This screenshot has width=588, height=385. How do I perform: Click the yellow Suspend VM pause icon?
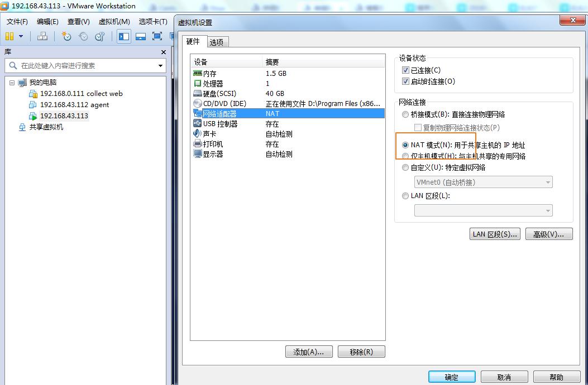click(9, 36)
